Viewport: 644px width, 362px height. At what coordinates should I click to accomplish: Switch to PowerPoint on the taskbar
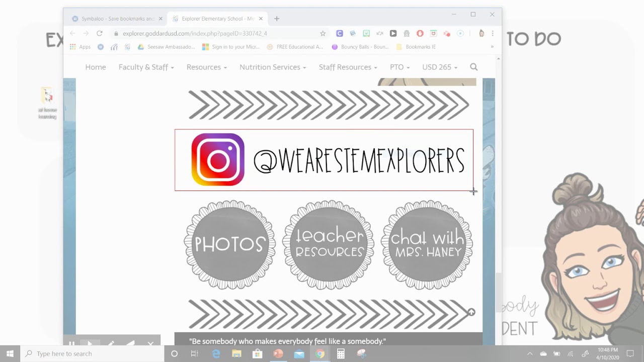(278, 353)
